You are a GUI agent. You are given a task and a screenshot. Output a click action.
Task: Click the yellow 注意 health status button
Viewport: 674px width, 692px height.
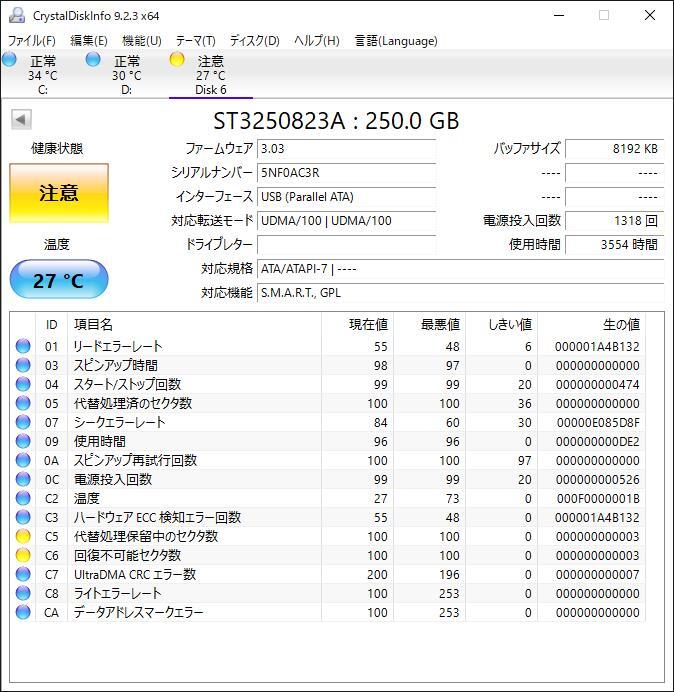pos(59,193)
